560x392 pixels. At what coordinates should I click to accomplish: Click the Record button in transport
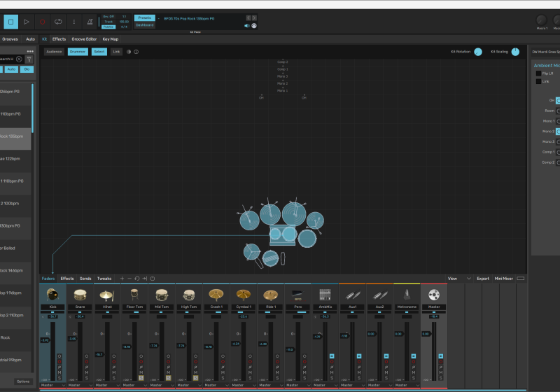pos(42,22)
